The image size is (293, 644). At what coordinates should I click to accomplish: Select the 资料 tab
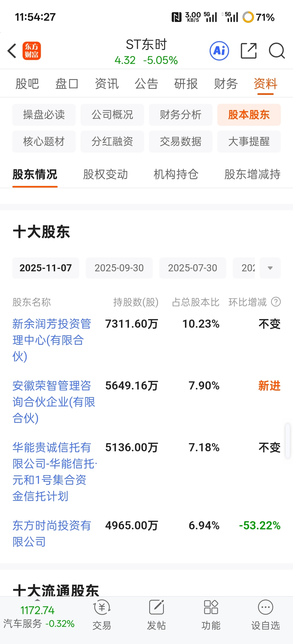265,83
